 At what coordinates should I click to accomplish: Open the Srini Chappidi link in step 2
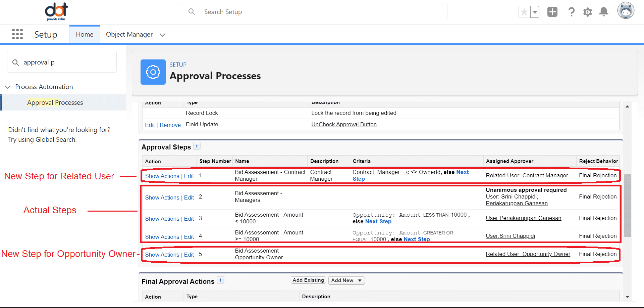519,196
